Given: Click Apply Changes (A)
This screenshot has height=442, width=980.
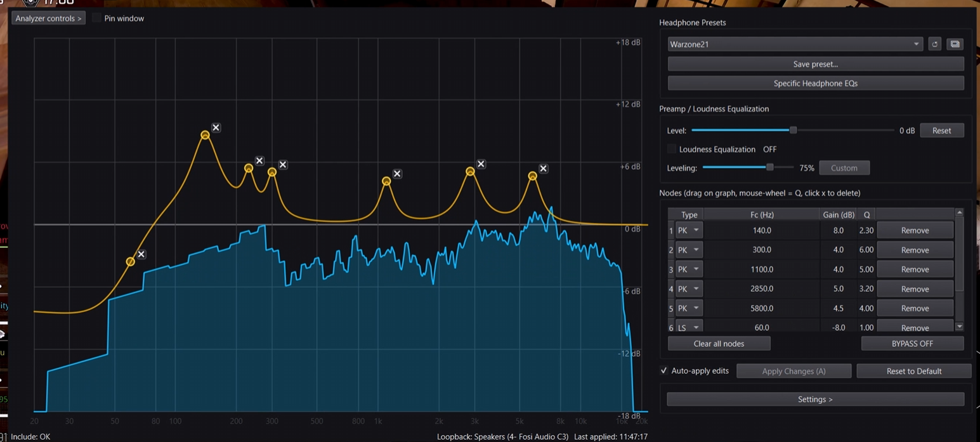Looking at the screenshot, I should click(x=794, y=371).
